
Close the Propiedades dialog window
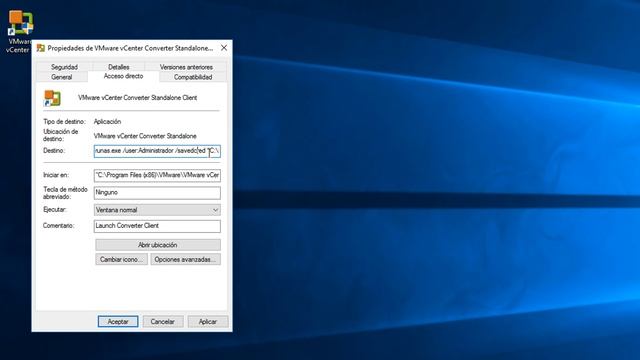click(224, 48)
